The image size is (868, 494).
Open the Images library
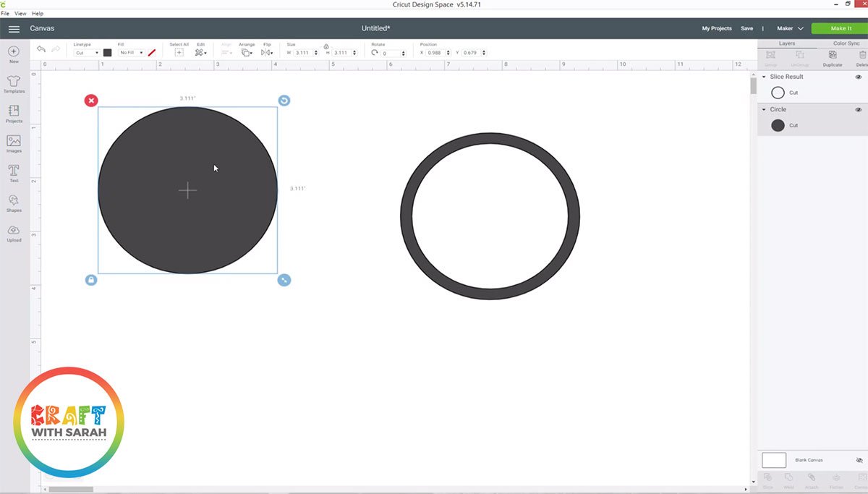pos(14,144)
